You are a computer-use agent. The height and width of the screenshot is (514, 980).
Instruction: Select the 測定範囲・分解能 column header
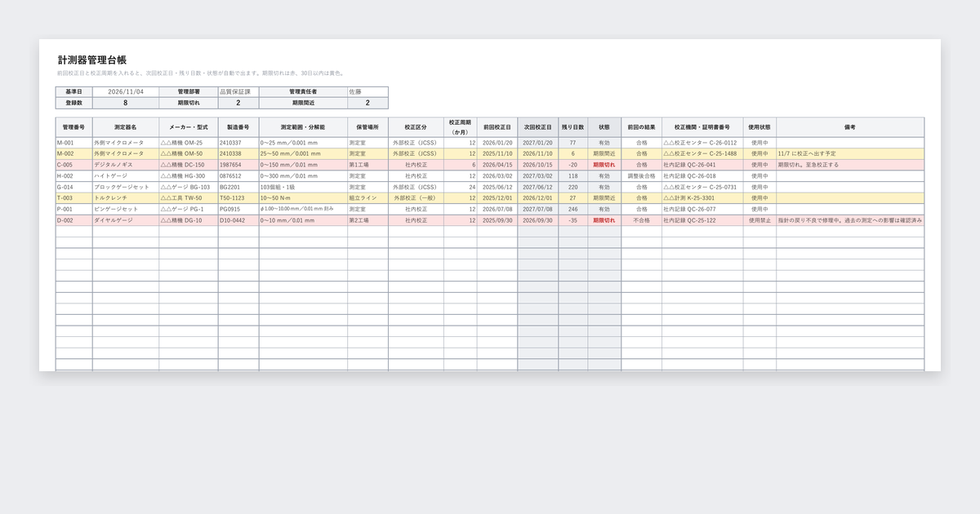coord(303,127)
